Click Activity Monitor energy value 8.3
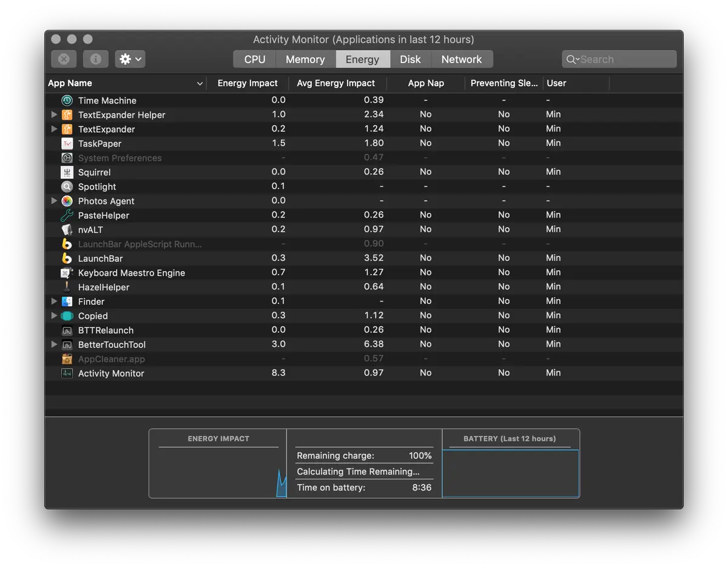This screenshot has height=568, width=728. (278, 373)
